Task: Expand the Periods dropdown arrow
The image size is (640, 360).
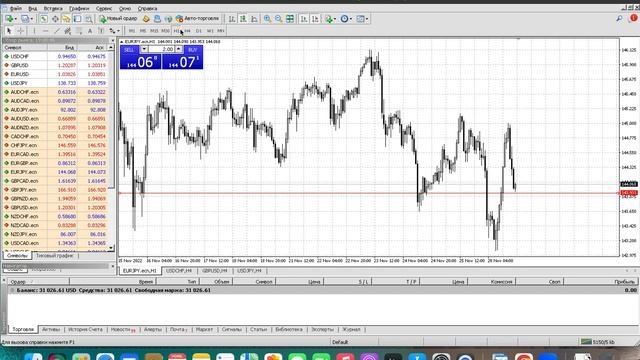Action: click(x=351, y=19)
